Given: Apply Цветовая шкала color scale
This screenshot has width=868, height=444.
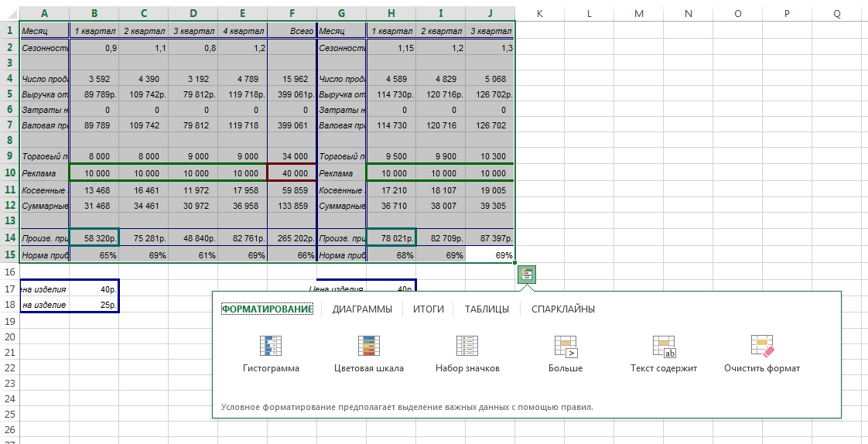Looking at the screenshot, I should [x=369, y=354].
